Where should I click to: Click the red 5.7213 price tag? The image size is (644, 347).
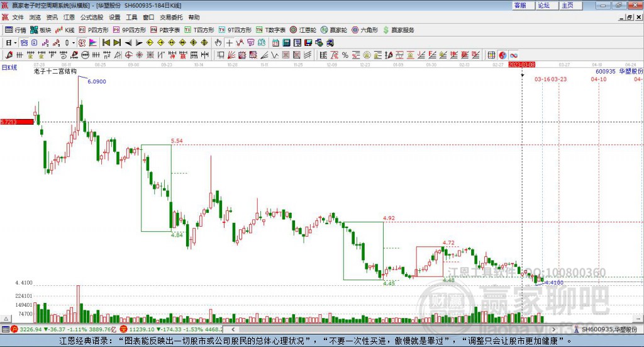pos(17,122)
